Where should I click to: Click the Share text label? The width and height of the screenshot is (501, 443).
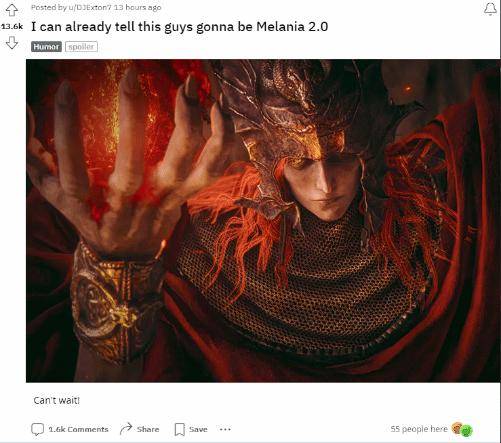click(148, 429)
